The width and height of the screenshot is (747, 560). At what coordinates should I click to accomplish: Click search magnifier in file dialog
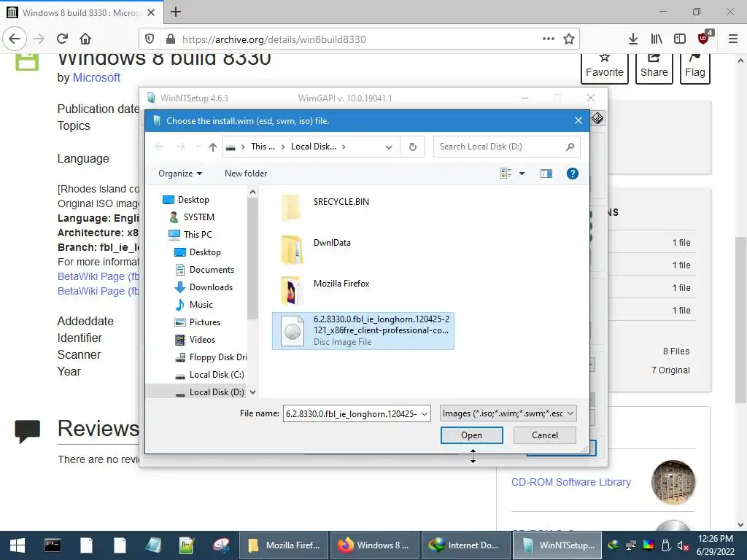point(570,147)
